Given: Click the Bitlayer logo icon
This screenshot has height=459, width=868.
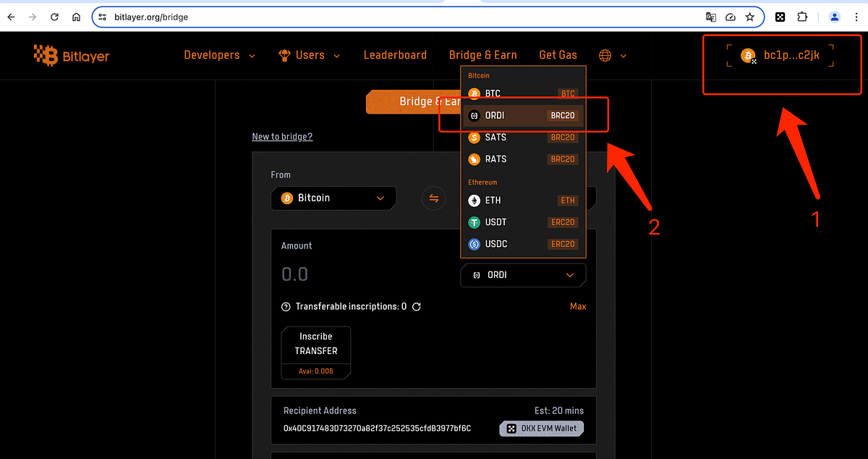Looking at the screenshot, I should [x=48, y=55].
